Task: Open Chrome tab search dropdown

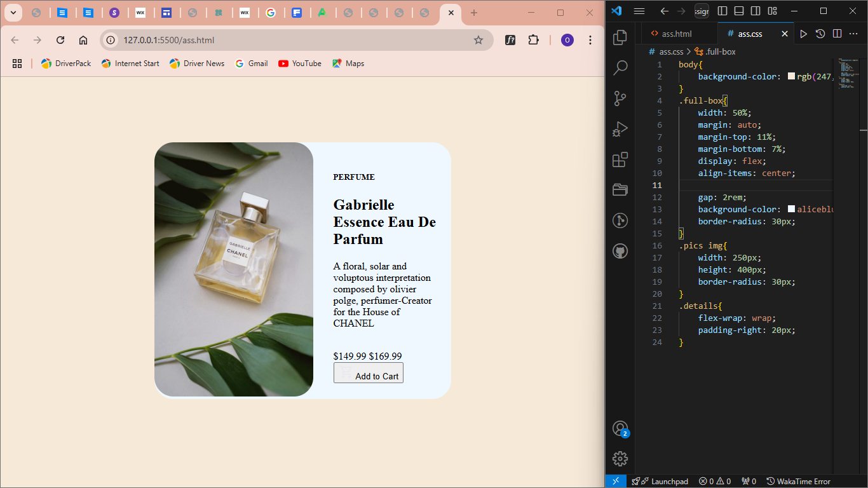Action: 13,13
